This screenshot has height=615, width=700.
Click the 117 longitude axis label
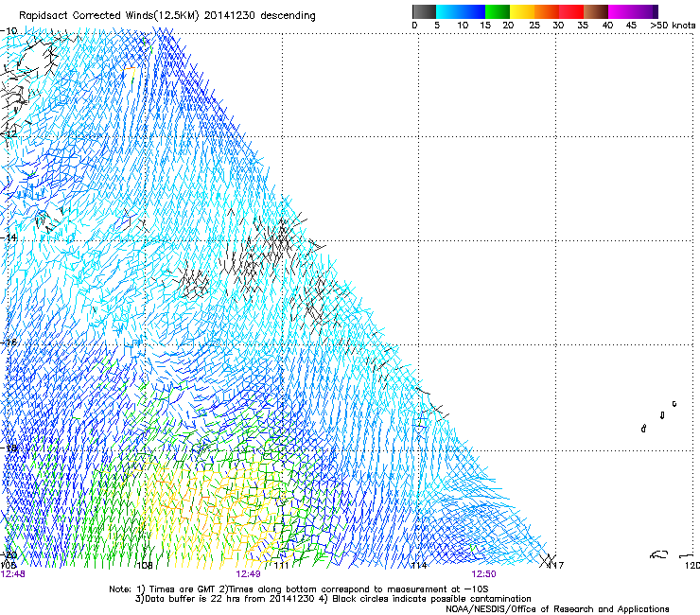(556, 566)
